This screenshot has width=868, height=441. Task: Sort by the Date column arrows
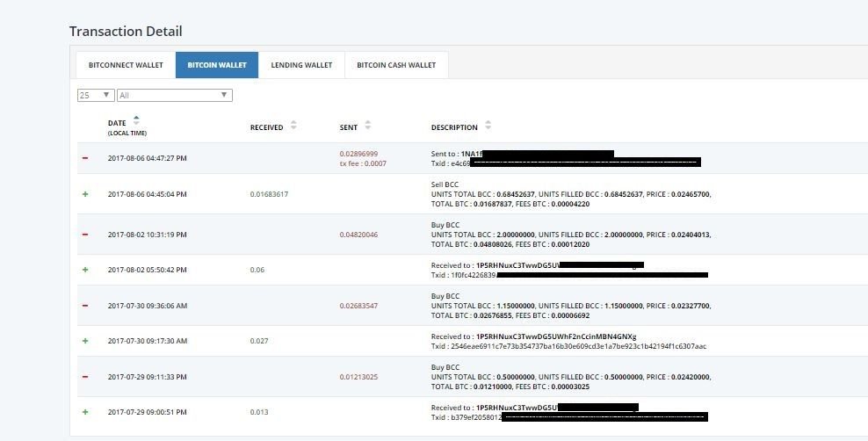click(136, 120)
